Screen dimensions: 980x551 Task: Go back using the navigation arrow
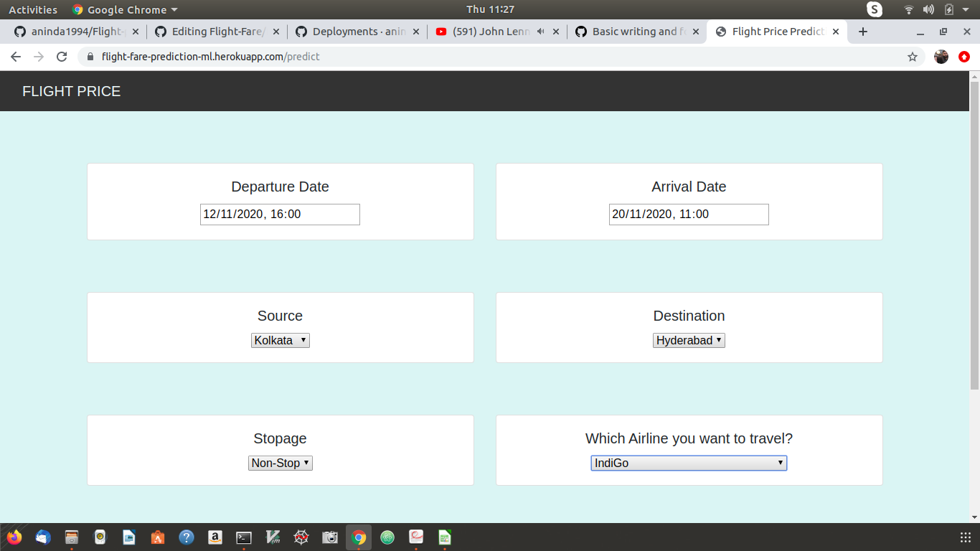[15, 55]
